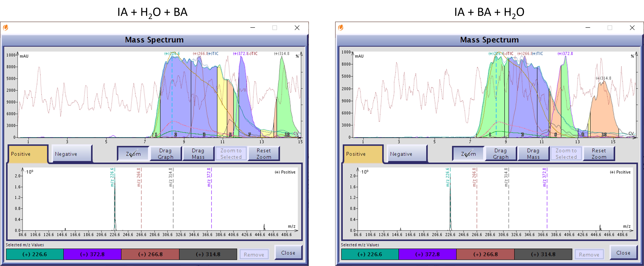Click the orange app icon in left window

5,28
